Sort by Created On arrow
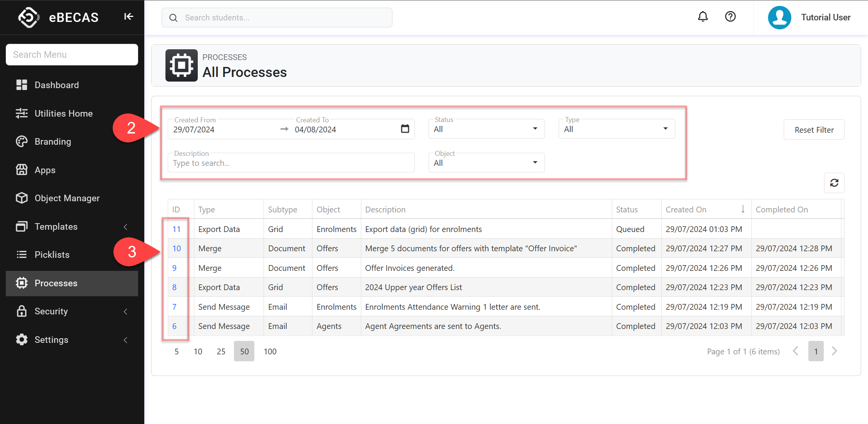 tap(743, 209)
